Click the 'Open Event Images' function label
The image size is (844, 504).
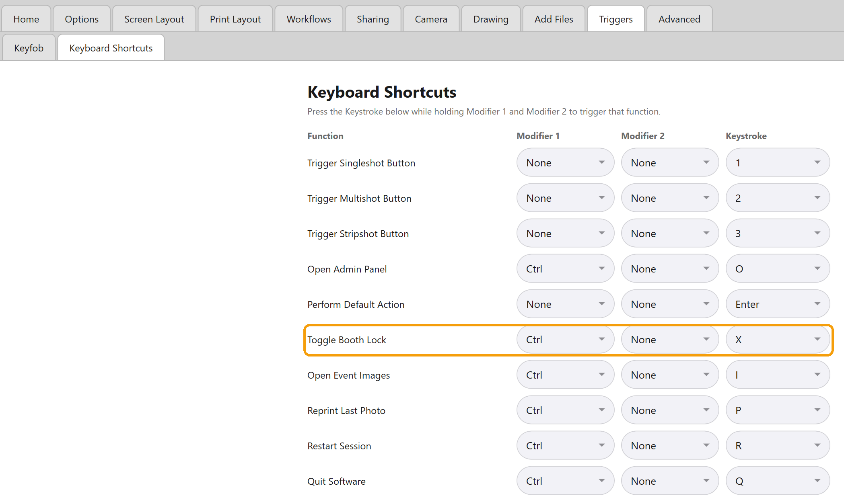pyautogui.click(x=348, y=375)
